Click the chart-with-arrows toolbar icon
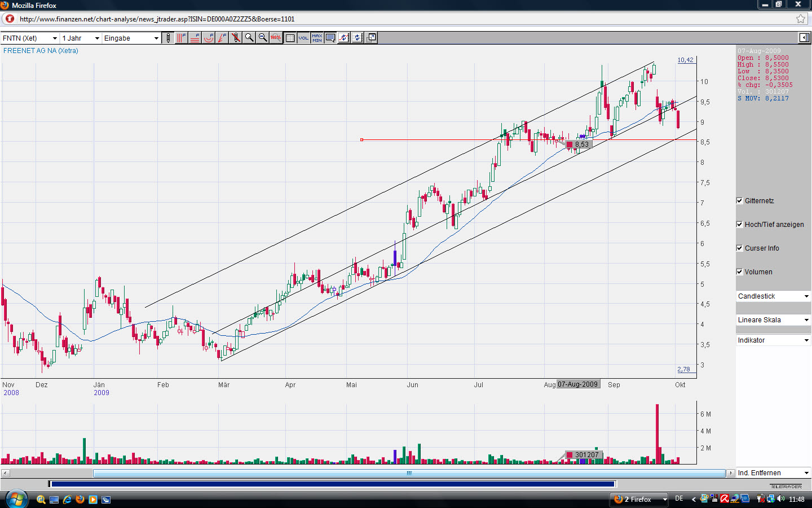This screenshot has width=812, height=508. 344,38
